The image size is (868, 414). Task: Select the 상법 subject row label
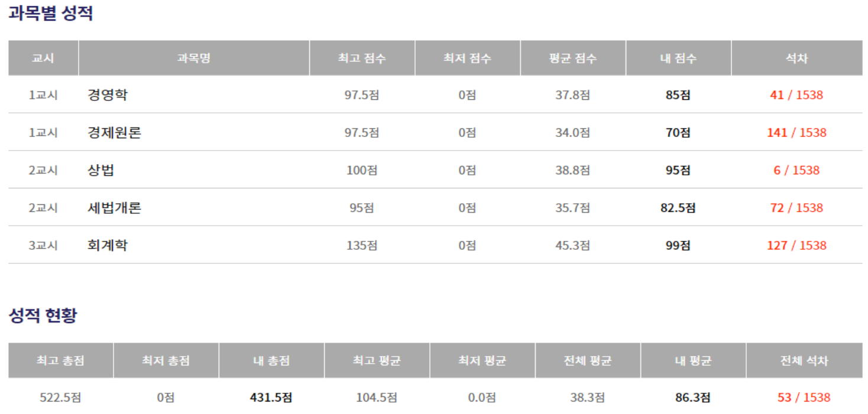tap(101, 170)
